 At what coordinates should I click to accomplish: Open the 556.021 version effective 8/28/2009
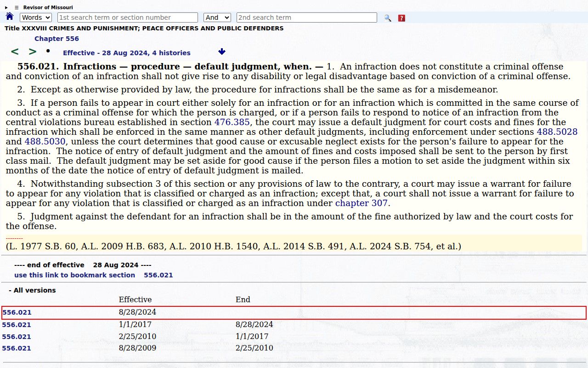pyautogui.click(x=17, y=348)
